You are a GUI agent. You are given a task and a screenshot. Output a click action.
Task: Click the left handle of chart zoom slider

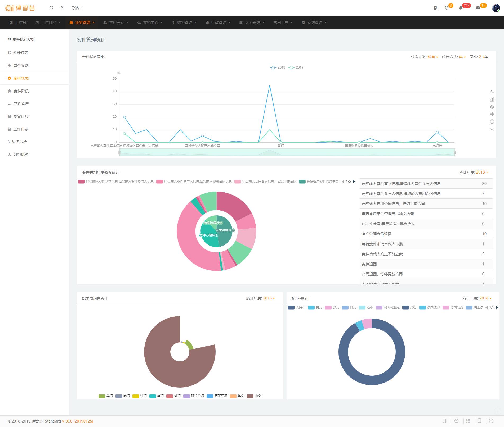pos(119,152)
